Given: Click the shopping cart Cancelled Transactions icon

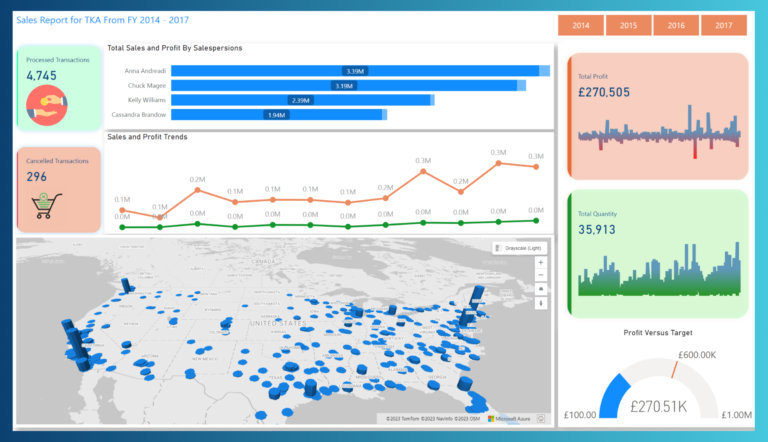Looking at the screenshot, I should pos(44,205).
